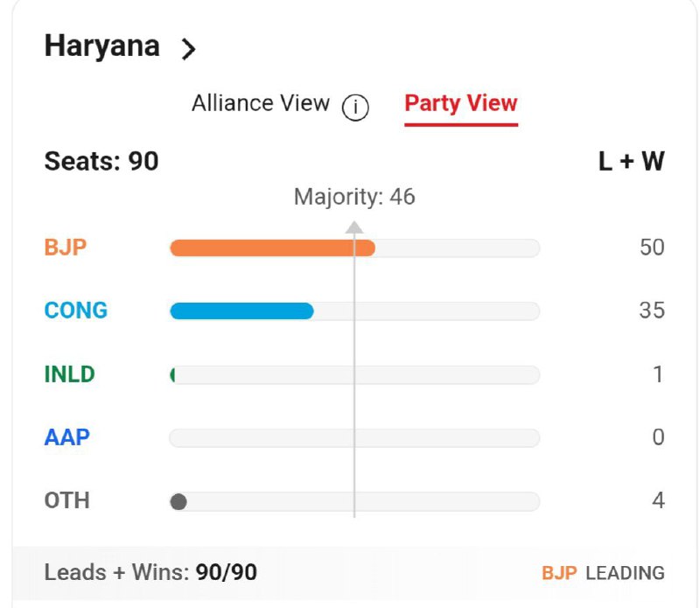Select the CONG party label

76,311
